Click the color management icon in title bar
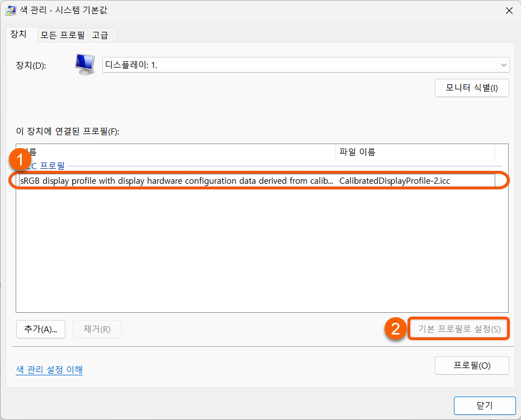521x420 pixels. pos(11,11)
